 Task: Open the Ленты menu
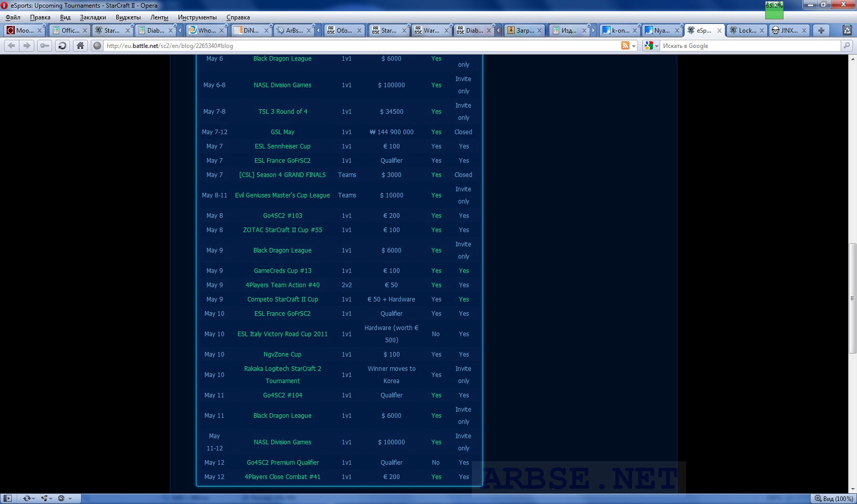point(159,17)
